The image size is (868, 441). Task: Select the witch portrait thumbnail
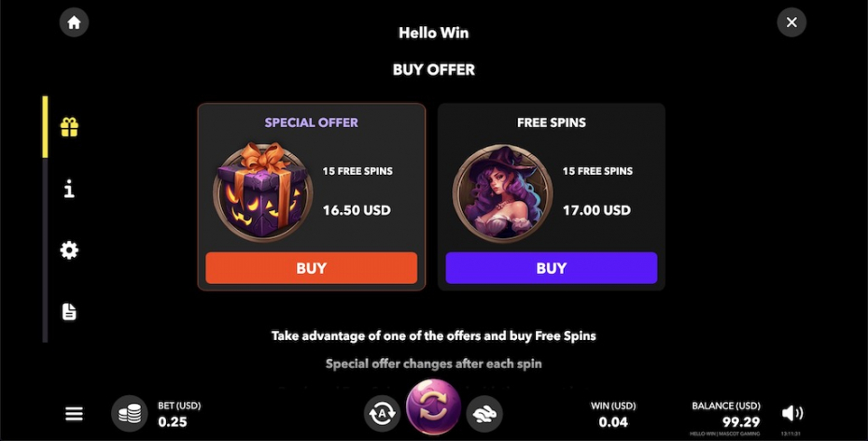coord(502,192)
